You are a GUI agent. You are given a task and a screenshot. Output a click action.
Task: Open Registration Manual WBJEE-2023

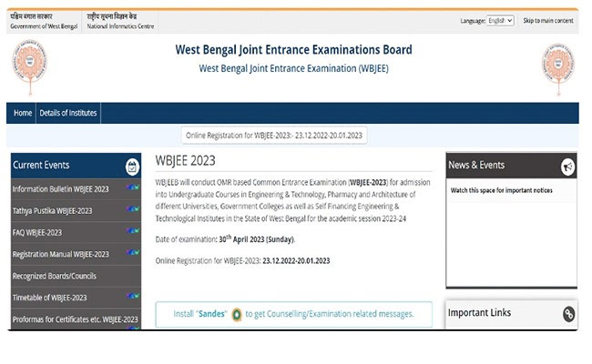(x=60, y=255)
